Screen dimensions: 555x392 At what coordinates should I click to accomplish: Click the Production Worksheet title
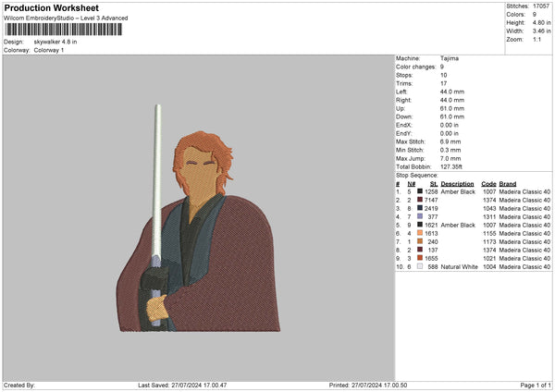pyautogui.click(x=51, y=7)
